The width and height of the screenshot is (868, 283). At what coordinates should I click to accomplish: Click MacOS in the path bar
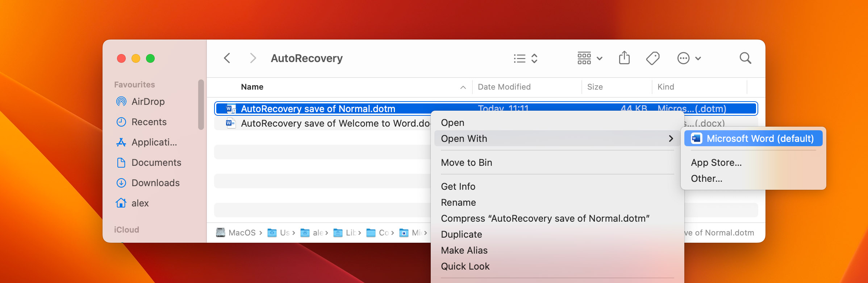tap(236, 233)
